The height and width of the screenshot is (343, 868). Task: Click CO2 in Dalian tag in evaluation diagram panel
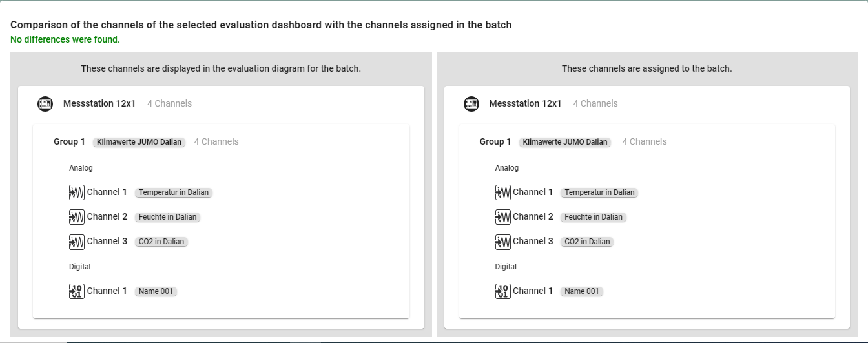tap(161, 242)
